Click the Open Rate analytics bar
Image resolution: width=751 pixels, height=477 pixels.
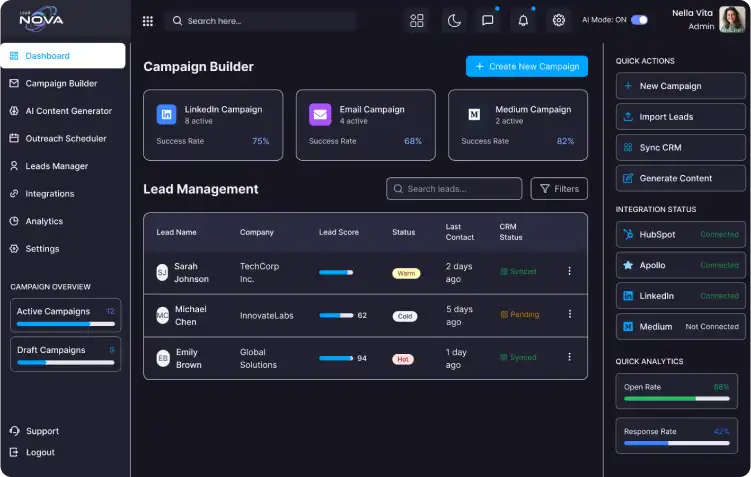tap(676, 398)
